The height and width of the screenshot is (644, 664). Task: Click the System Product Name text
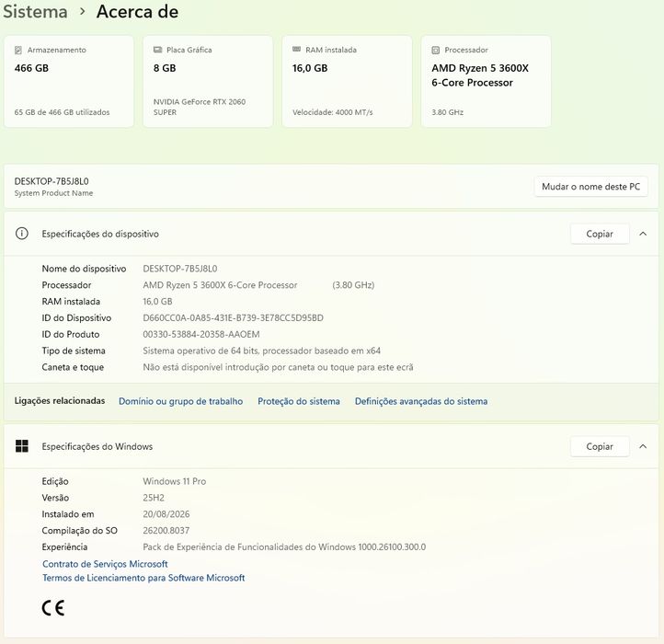click(x=53, y=193)
